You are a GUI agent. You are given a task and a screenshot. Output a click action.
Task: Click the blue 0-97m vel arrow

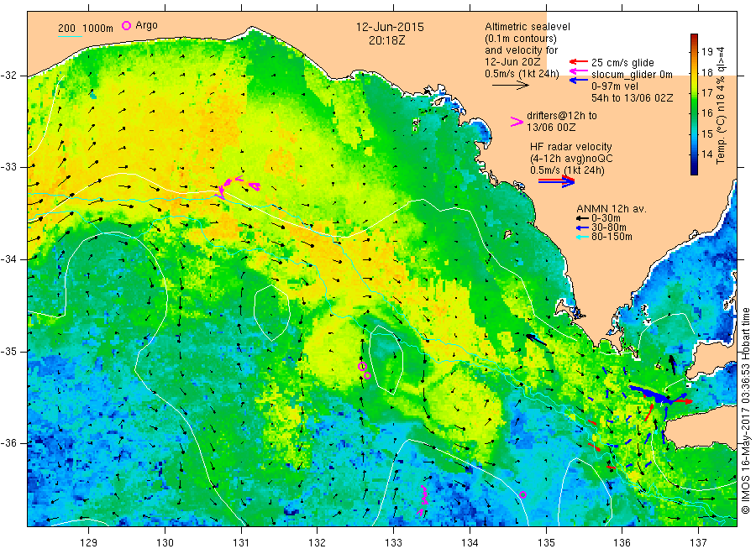pyautogui.click(x=578, y=80)
